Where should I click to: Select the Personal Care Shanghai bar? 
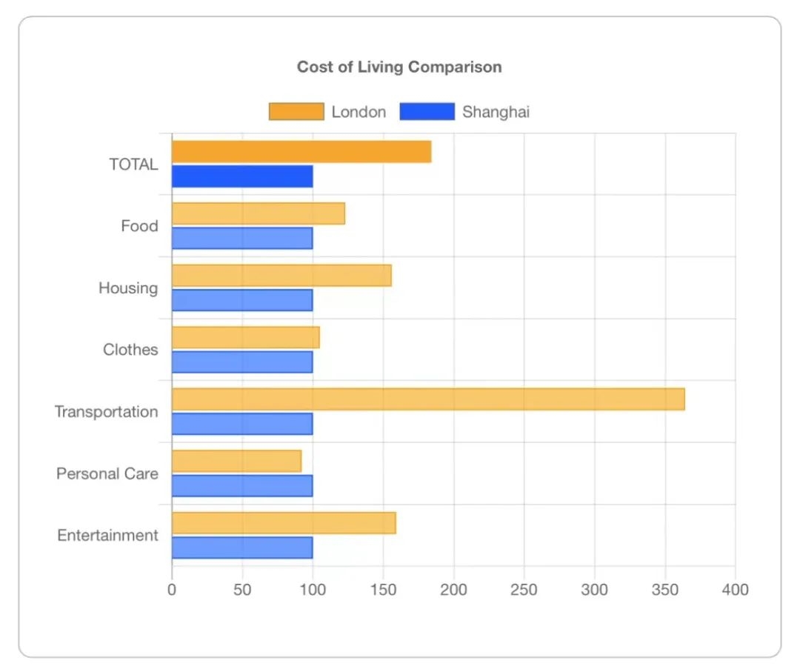coord(244,486)
